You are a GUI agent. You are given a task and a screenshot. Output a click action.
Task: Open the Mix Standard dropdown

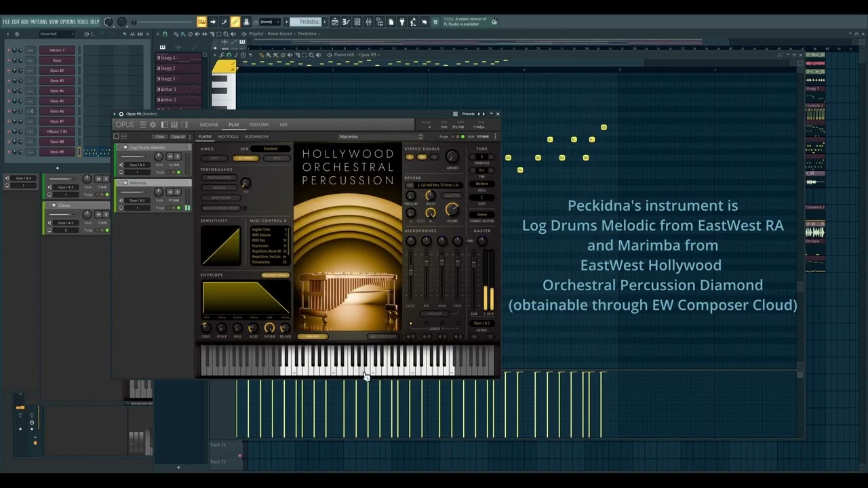tap(271, 148)
